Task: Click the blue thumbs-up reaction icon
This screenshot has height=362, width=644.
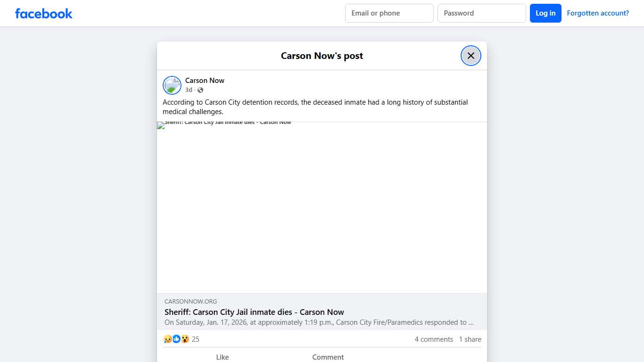Action: coord(176,339)
